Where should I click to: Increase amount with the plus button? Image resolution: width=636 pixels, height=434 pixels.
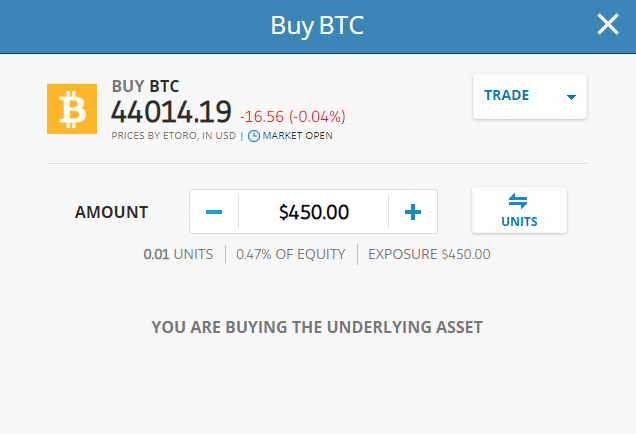tap(413, 212)
